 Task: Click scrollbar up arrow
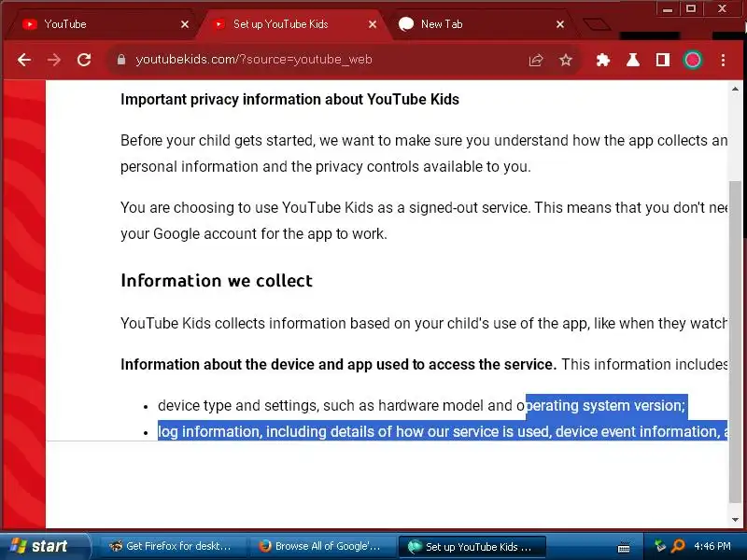point(735,89)
